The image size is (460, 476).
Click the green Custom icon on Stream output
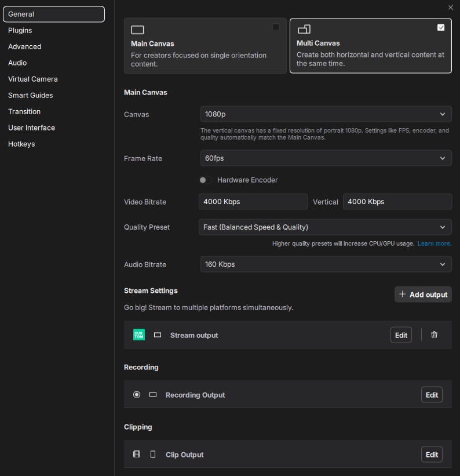coord(139,335)
